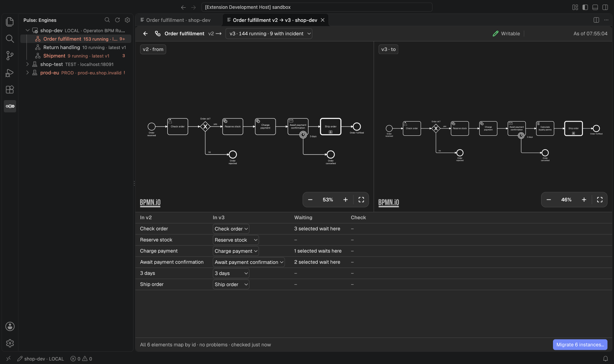The width and height of the screenshot is (614, 364).
Task: Toggle the Writable mode indicator
Action: coord(506,34)
